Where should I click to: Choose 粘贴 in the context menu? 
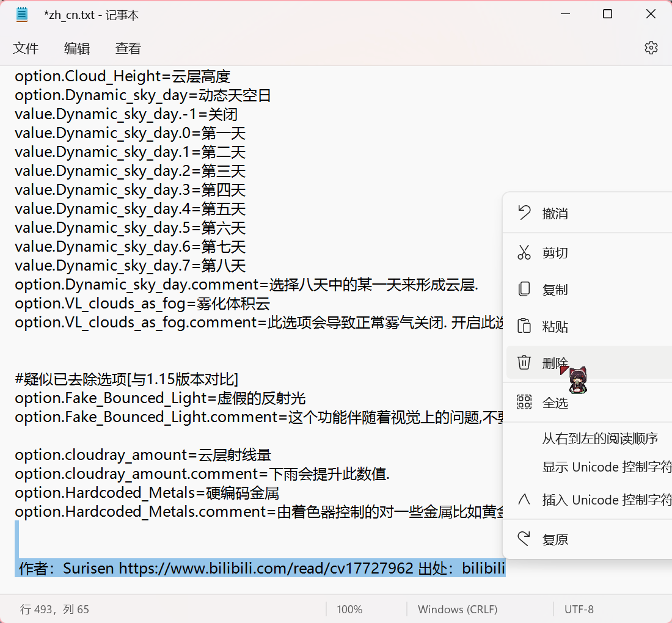click(589, 327)
